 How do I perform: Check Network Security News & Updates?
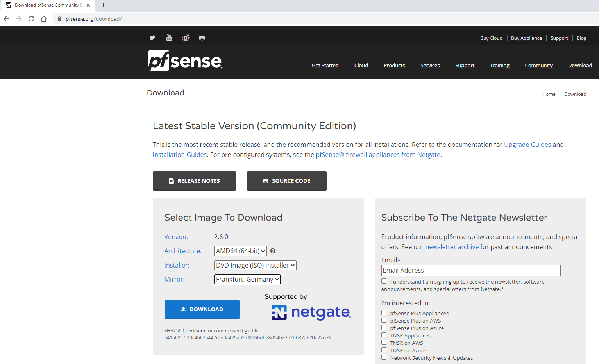coord(384,357)
